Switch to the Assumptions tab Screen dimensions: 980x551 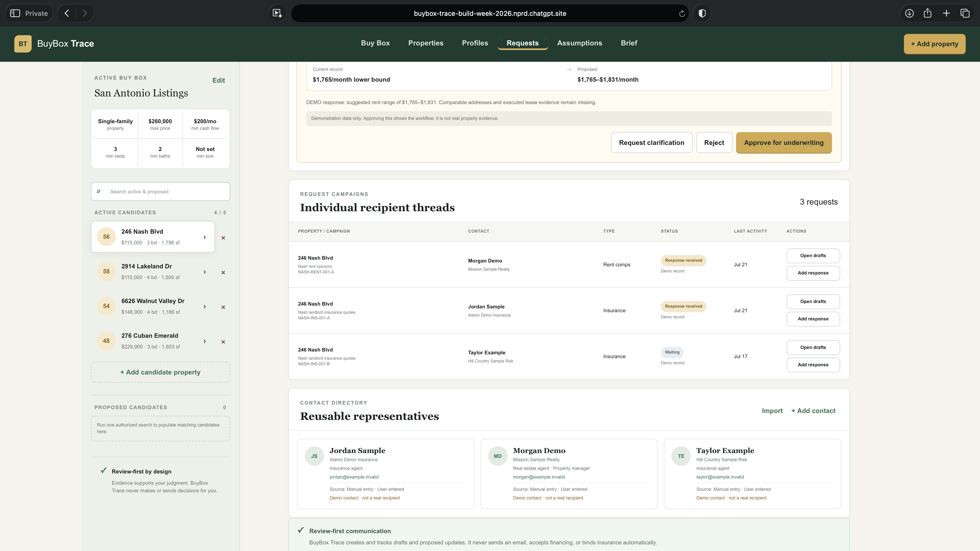click(x=579, y=43)
